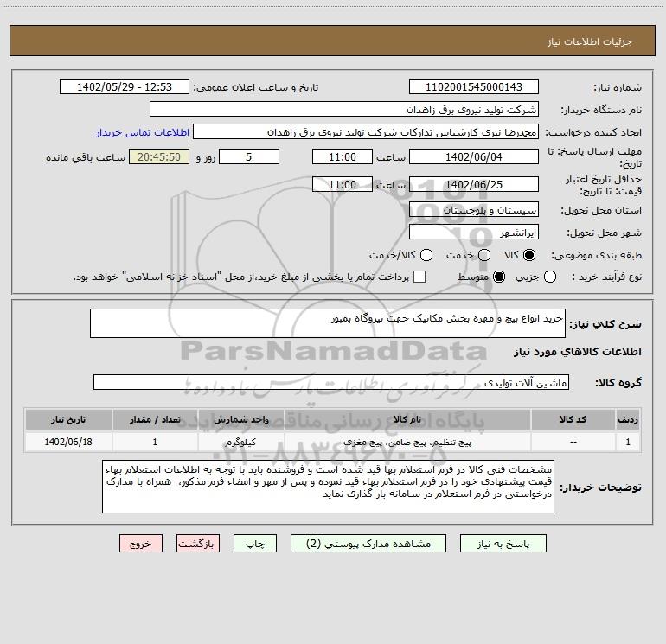
Task: Open مشاهده مدارک پیوستی (2) attachments
Action: (368, 544)
